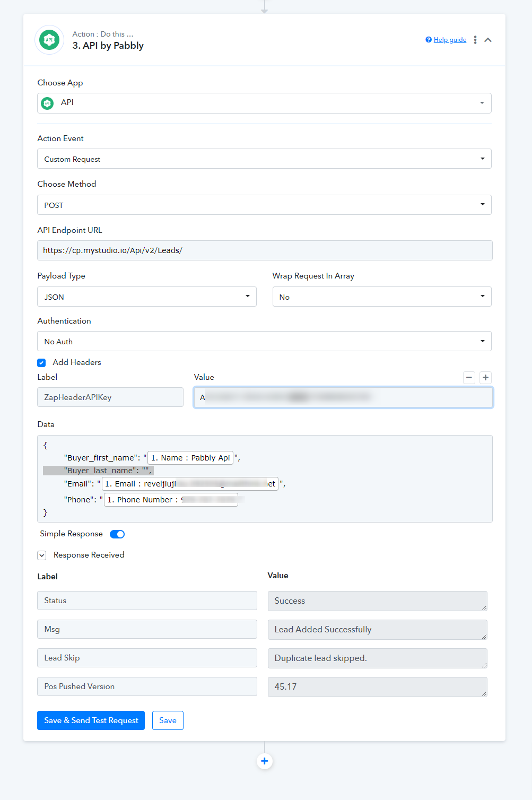
Task: Click the Save button
Action: pyautogui.click(x=168, y=720)
